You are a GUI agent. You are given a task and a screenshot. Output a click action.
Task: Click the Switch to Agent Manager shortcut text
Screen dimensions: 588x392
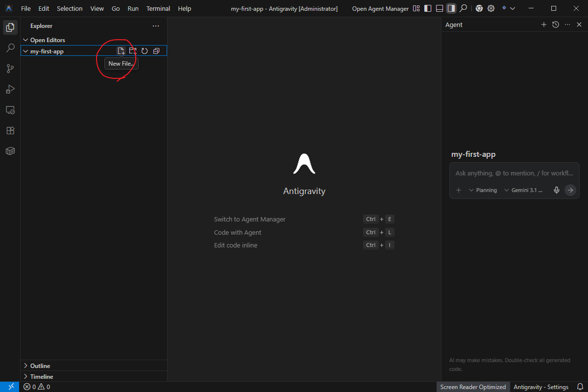(250, 220)
